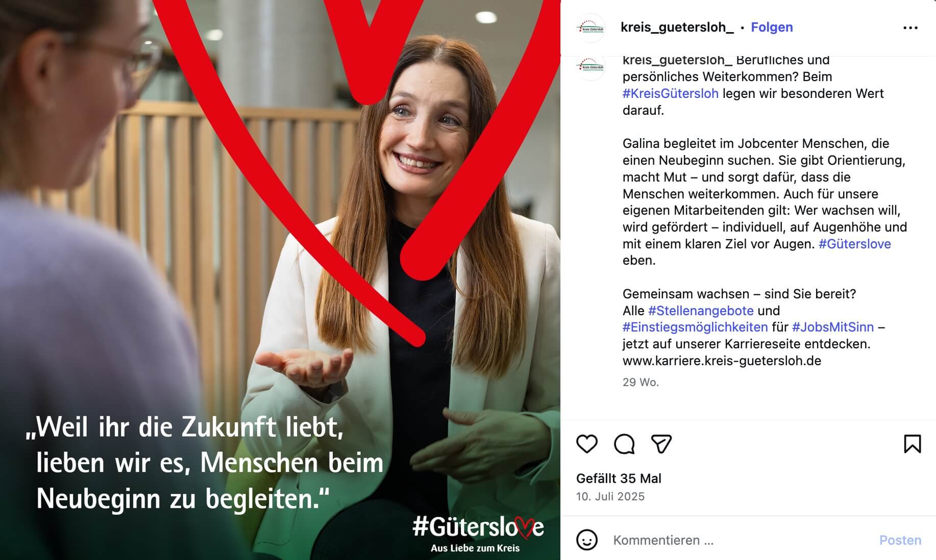Open profile avatar beside the caption
936x560 pixels.
590,66
